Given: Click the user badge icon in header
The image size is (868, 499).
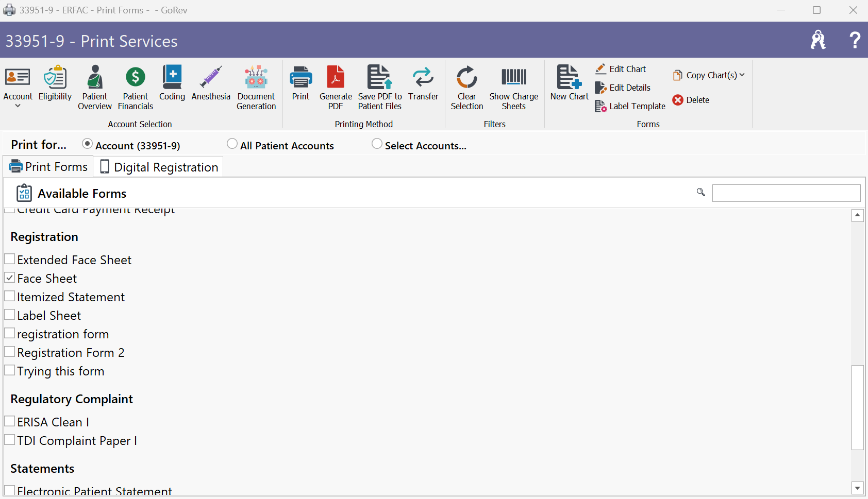Looking at the screenshot, I should (818, 40).
